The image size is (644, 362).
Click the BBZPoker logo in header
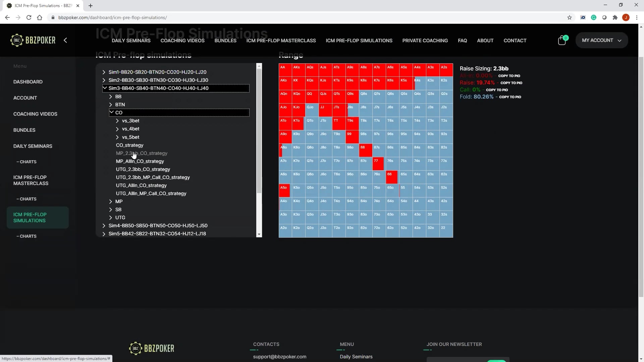pos(33,40)
